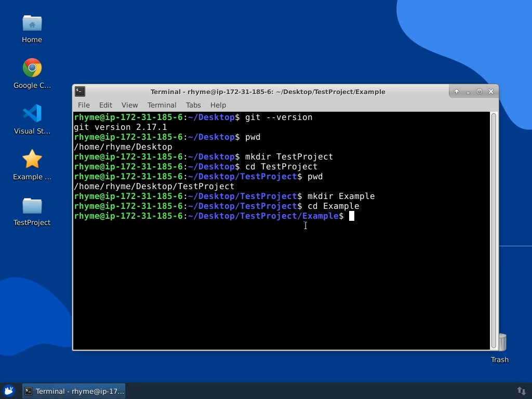Click the terminal vertical scrollbar

(x=494, y=231)
